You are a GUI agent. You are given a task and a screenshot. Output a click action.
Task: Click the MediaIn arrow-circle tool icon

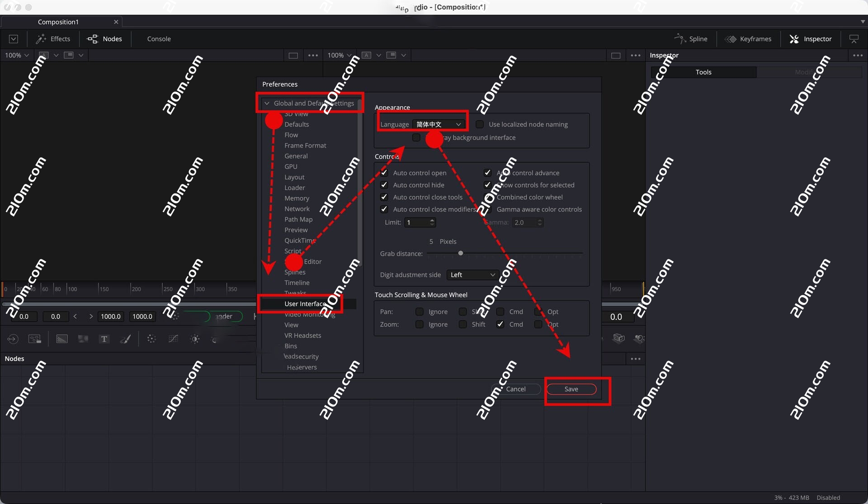click(13, 339)
